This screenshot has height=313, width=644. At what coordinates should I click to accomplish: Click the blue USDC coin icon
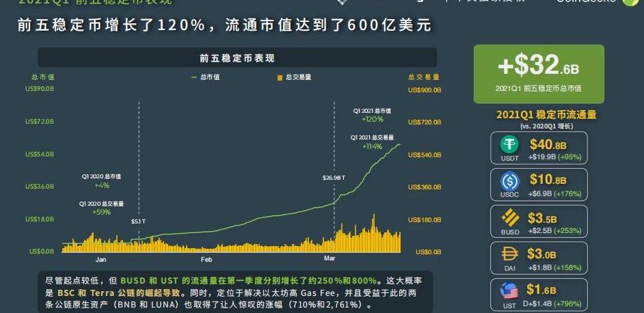click(x=509, y=181)
